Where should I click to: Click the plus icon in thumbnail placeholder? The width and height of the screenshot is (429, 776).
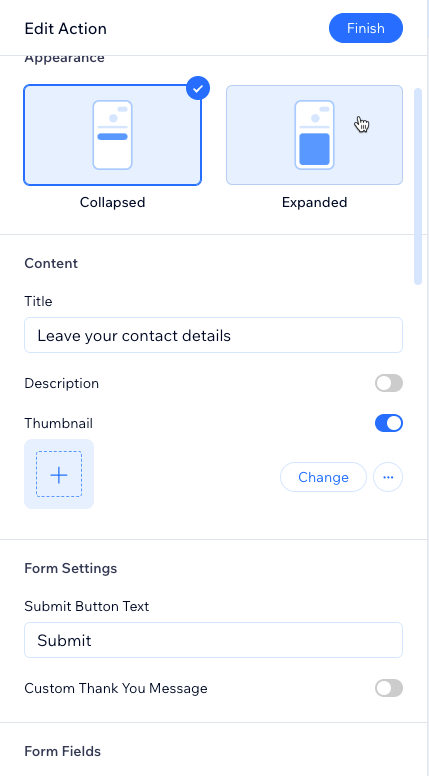(59, 475)
